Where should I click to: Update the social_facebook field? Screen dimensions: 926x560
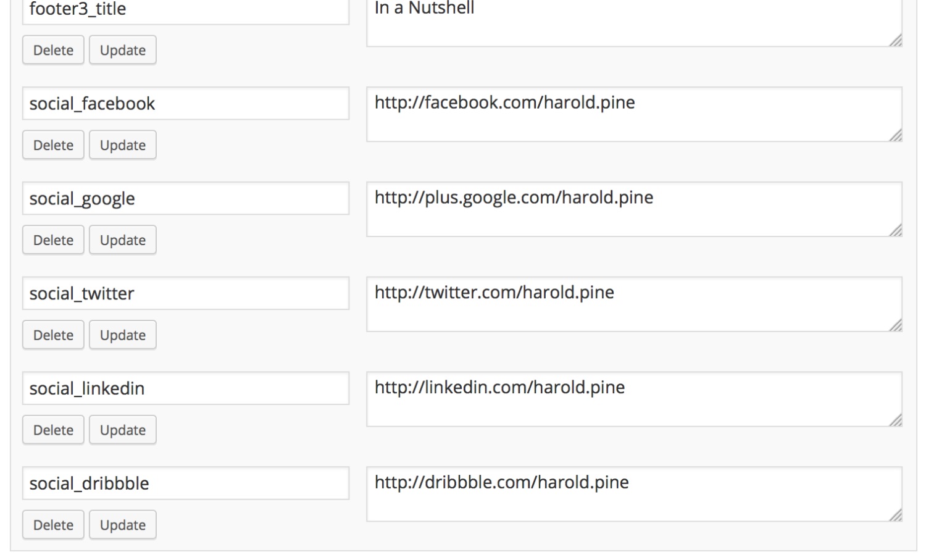tap(122, 145)
